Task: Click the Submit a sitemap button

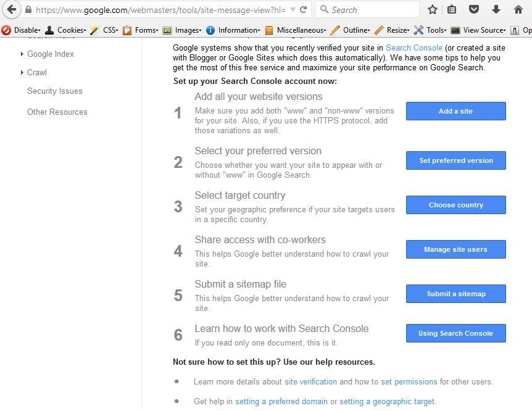Action: tap(455, 294)
